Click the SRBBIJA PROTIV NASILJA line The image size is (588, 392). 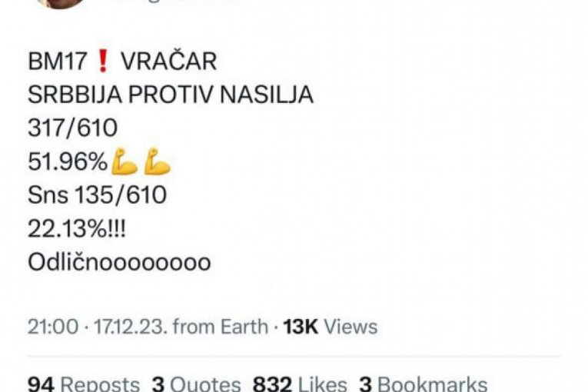click(171, 94)
